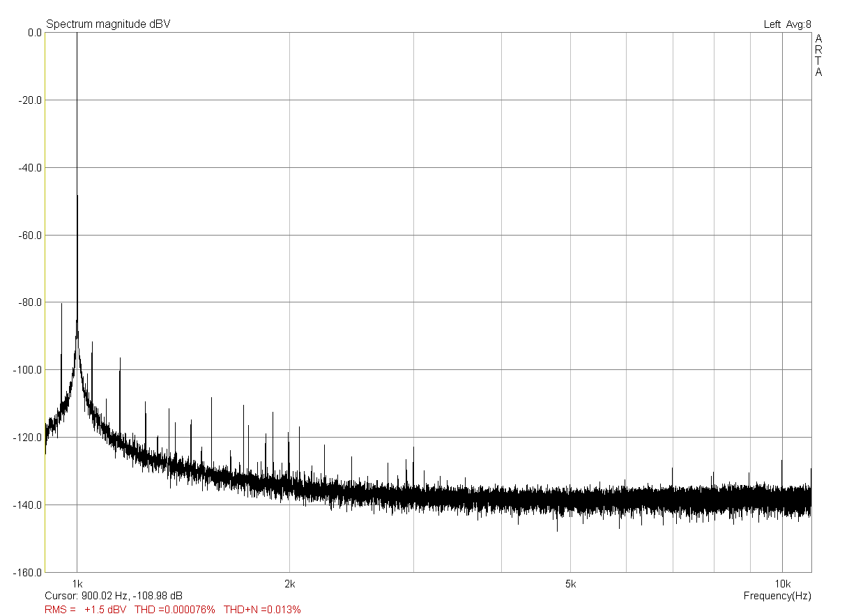Click the '10k' frequency axis label
Image resolution: width=856 pixels, height=616 pixels.
782,584
